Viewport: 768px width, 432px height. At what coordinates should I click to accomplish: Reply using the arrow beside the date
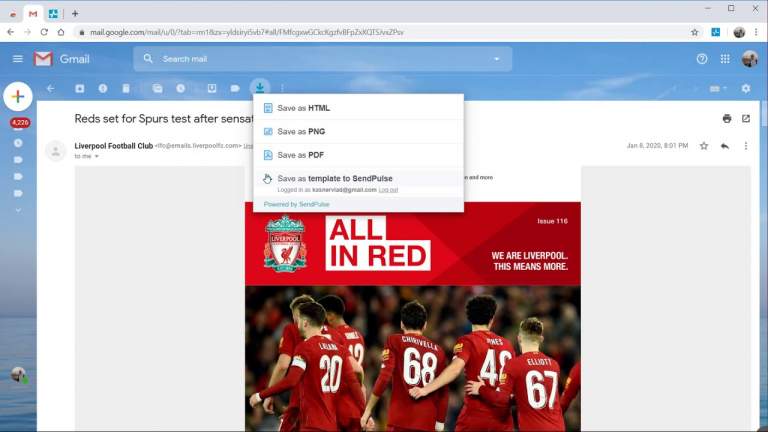pyautogui.click(x=725, y=146)
